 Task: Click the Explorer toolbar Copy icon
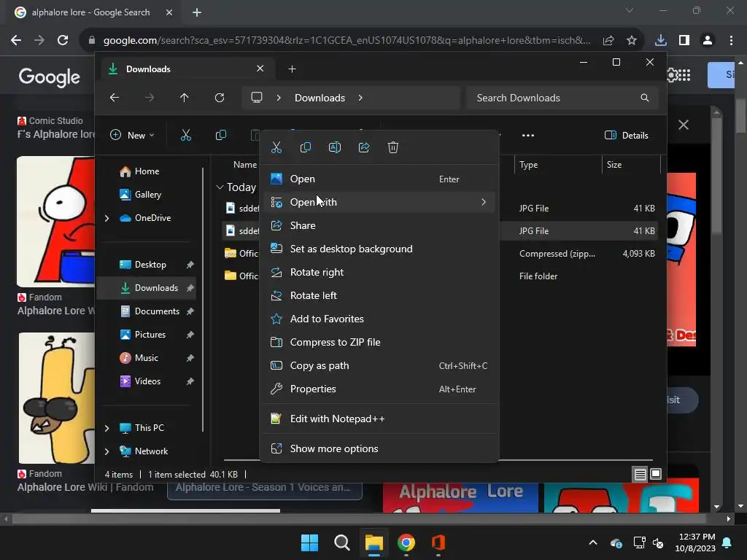(x=220, y=135)
